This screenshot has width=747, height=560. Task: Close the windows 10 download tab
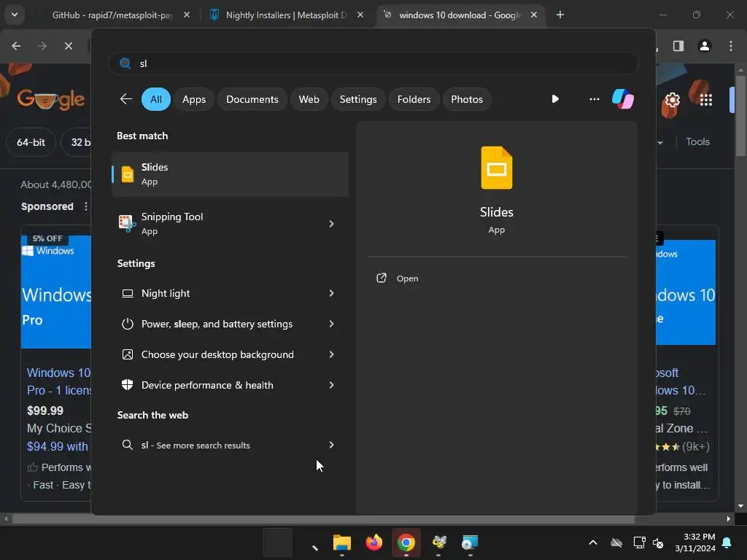pos(534,15)
